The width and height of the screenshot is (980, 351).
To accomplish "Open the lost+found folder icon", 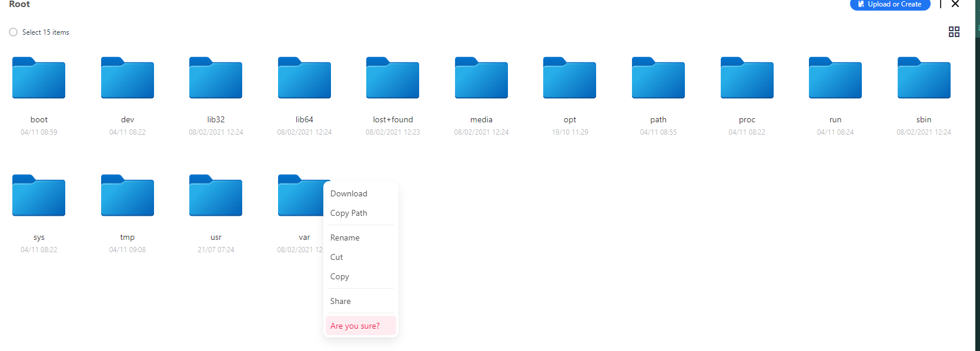I will click(393, 78).
